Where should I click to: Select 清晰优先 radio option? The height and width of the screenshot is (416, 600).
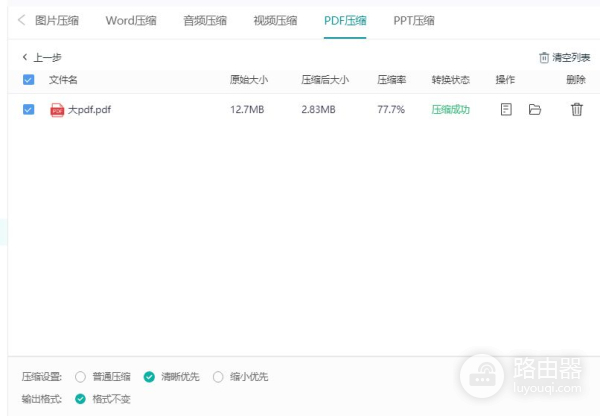point(149,377)
